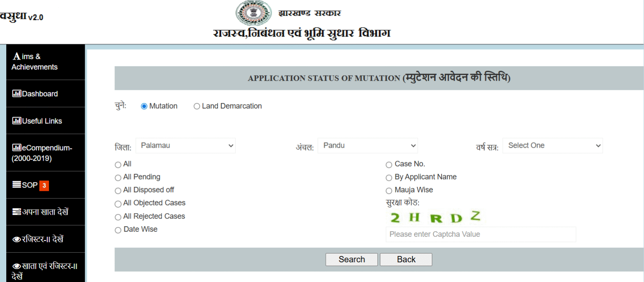Select the Mauja Wise radio option
644x282 pixels.
coord(389,191)
